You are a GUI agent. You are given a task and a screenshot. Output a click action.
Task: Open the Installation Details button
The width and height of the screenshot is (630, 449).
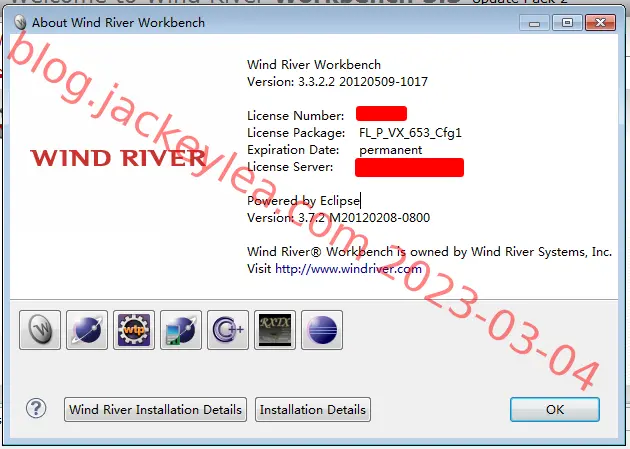tap(313, 410)
